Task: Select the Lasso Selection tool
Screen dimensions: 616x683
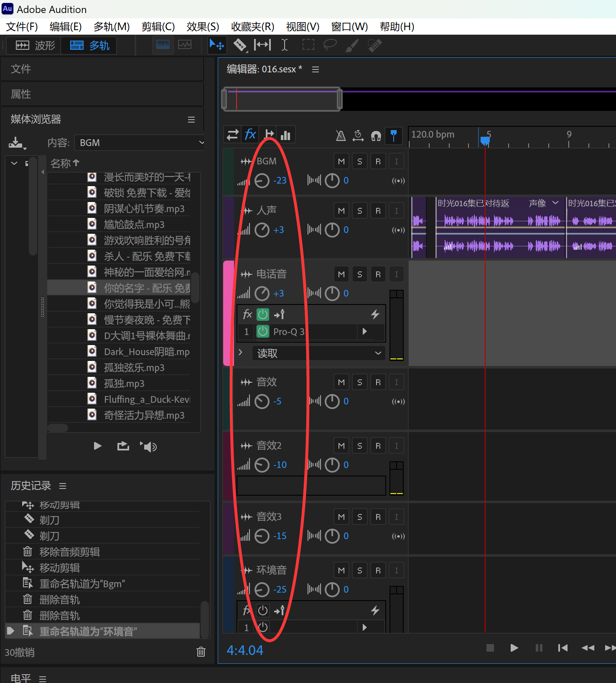Action: tap(330, 45)
